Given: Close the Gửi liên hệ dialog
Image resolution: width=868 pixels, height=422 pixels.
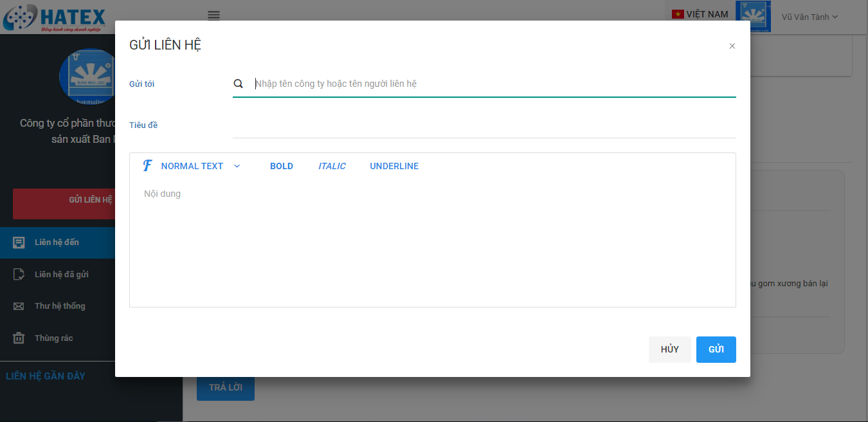Looking at the screenshot, I should coord(732,46).
